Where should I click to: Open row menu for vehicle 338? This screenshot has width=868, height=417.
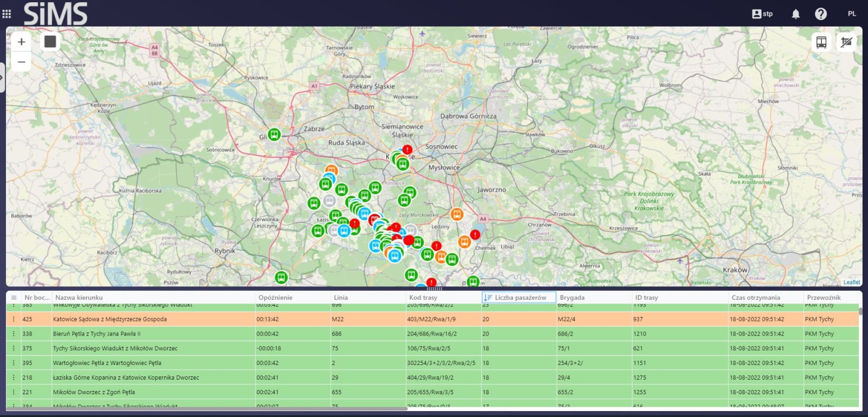[x=14, y=333]
